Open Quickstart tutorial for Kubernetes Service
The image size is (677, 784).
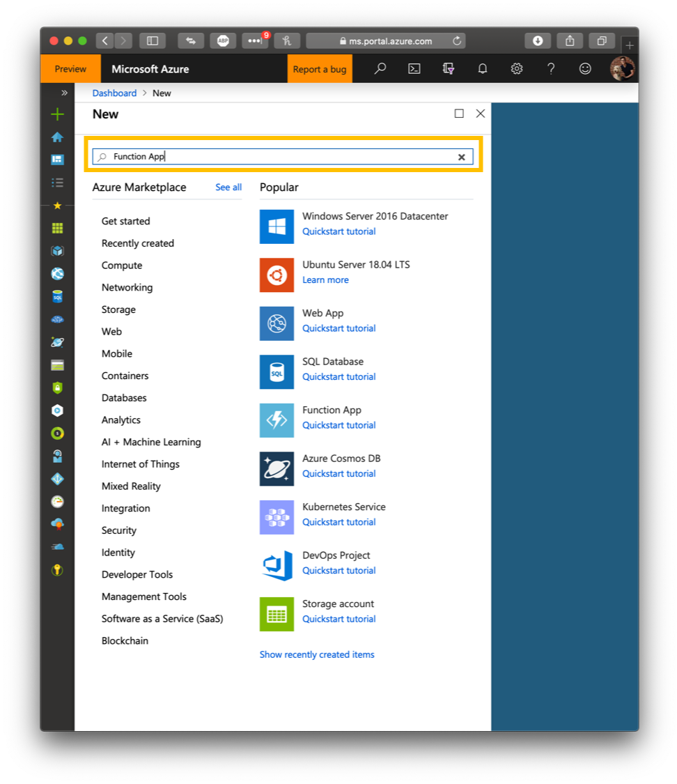point(338,522)
